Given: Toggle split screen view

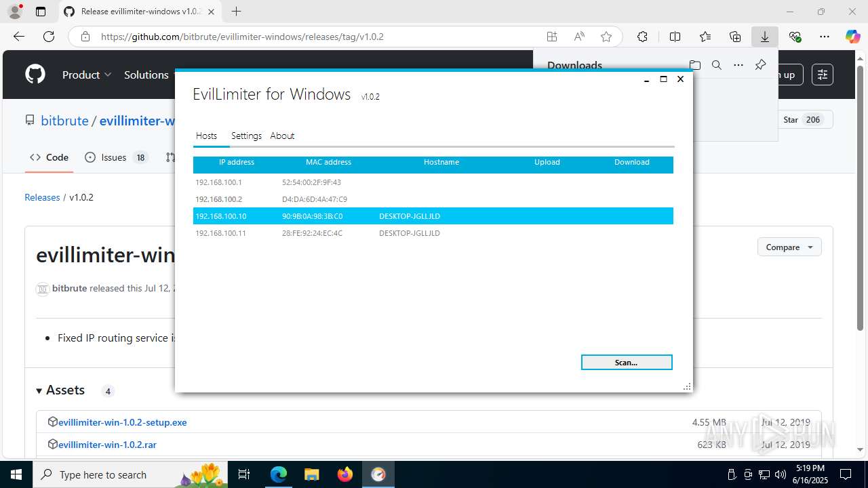Looking at the screenshot, I should (675, 37).
